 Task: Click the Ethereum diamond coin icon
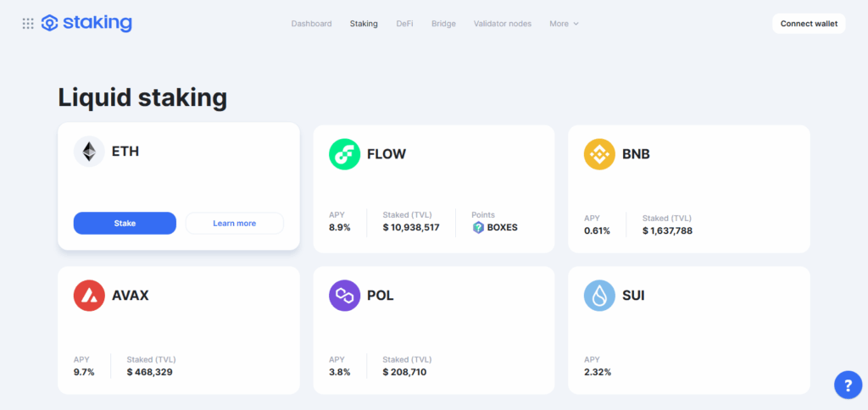click(89, 152)
